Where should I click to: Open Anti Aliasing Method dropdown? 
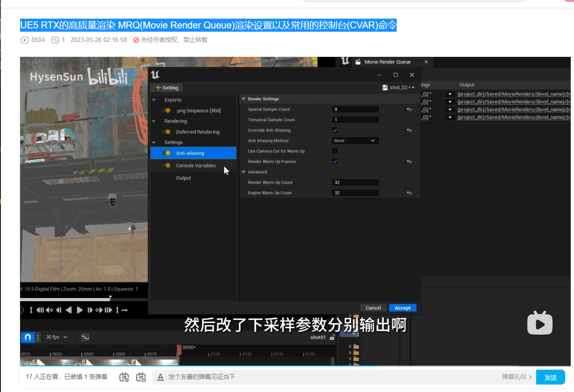coord(355,140)
